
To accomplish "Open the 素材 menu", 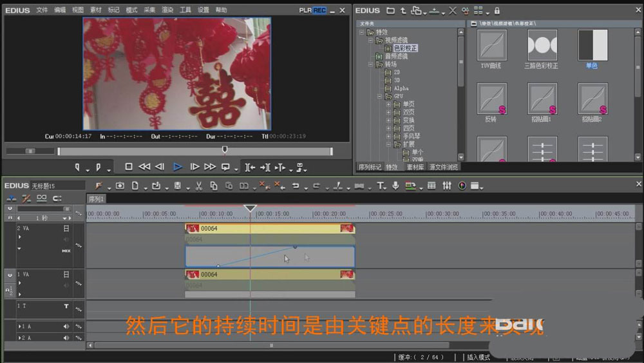I will [96, 10].
